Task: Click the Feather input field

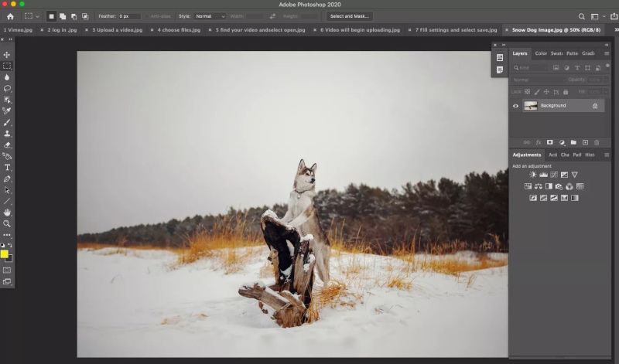Action: click(x=128, y=16)
